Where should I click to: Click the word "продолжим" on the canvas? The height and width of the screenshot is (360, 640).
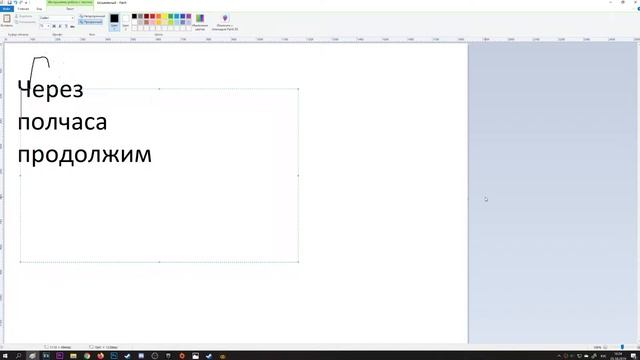[x=84, y=155]
